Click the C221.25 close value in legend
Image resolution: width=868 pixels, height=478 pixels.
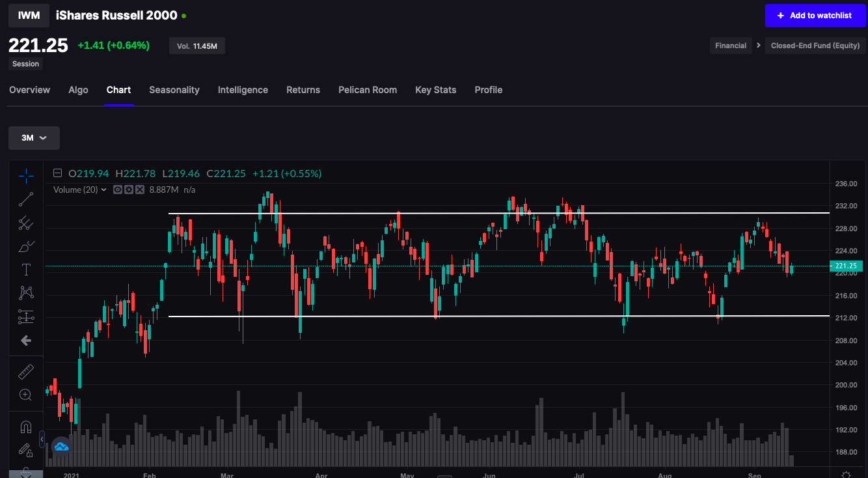[x=226, y=173]
